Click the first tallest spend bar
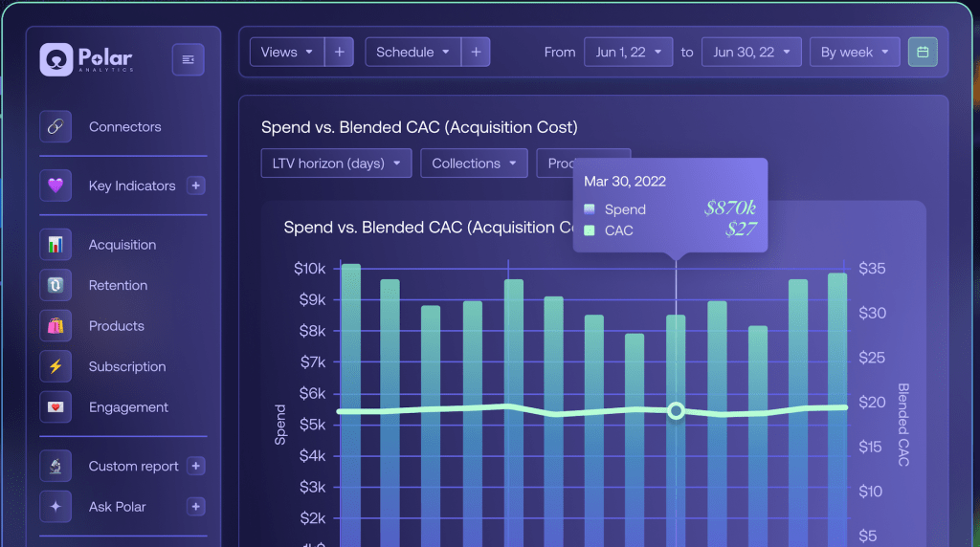This screenshot has width=980, height=547. pos(350,405)
